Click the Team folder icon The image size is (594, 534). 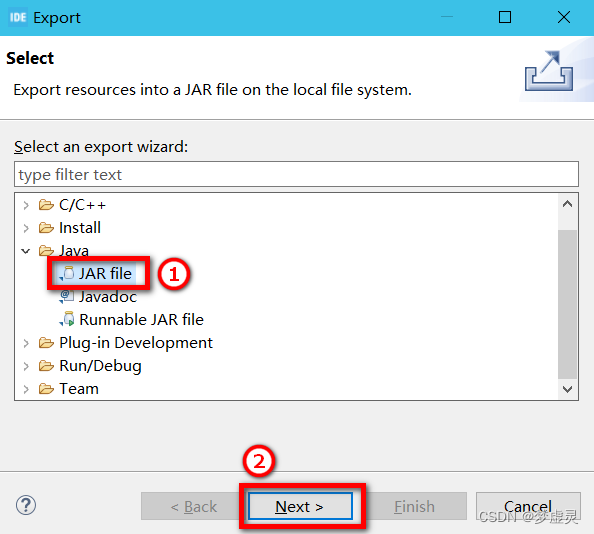(x=46, y=389)
